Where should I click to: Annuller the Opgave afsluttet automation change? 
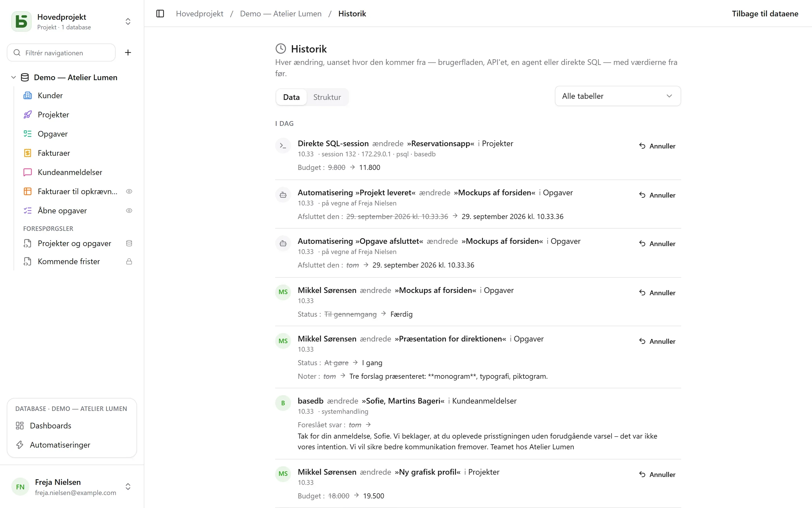(x=657, y=244)
